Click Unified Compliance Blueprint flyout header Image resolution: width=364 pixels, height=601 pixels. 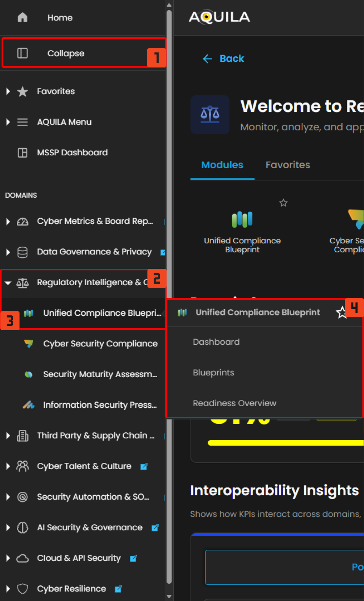click(x=258, y=312)
